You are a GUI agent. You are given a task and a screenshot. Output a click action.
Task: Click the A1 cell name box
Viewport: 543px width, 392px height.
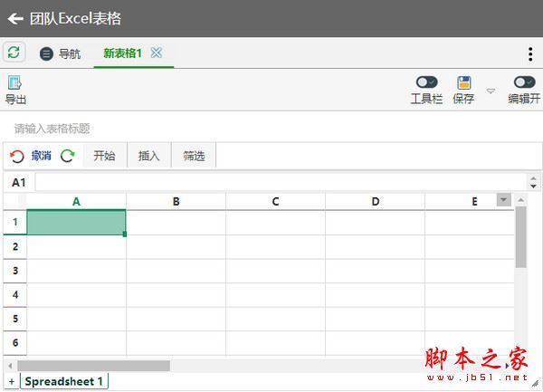pos(19,182)
